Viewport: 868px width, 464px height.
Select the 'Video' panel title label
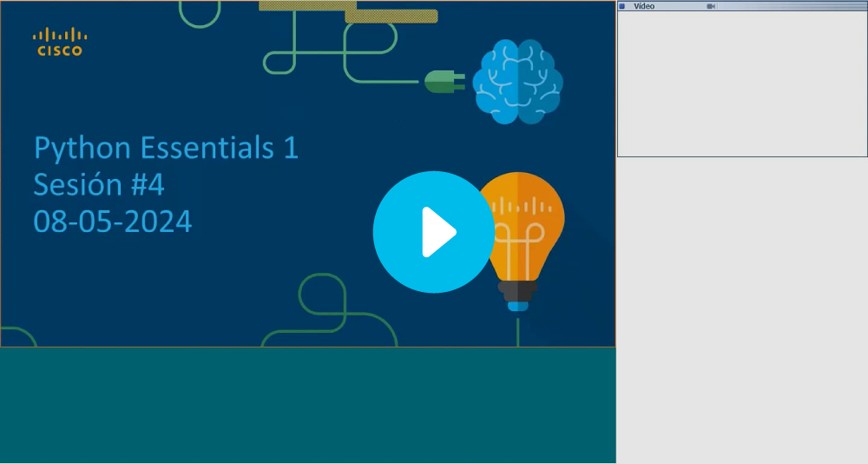644,6
